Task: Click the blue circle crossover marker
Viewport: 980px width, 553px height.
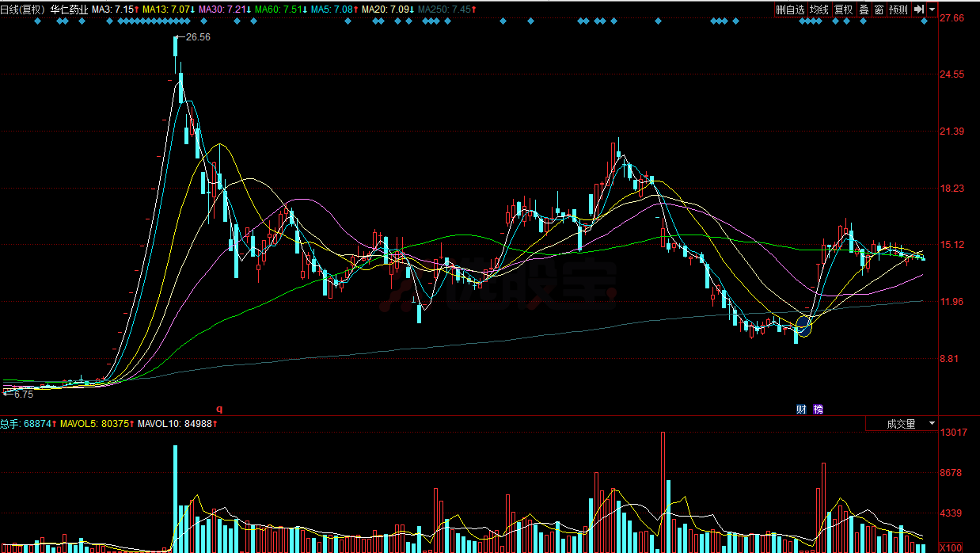Action: click(804, 326)
